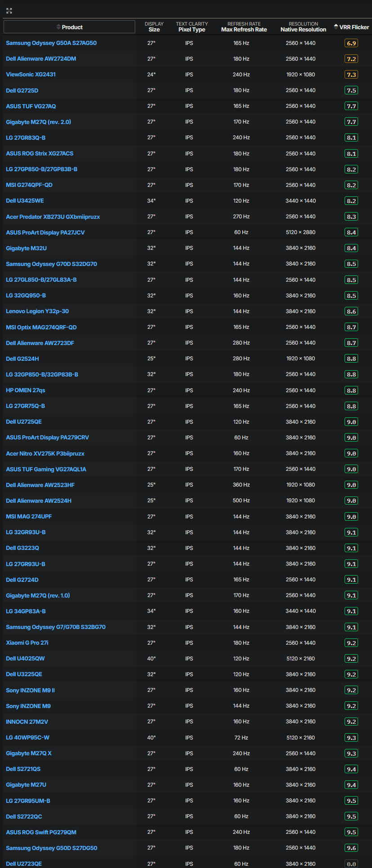Open the Dell Alienware AW2724DM link
The height and width of the screenshot is (868, 372).
coord(41,59)
